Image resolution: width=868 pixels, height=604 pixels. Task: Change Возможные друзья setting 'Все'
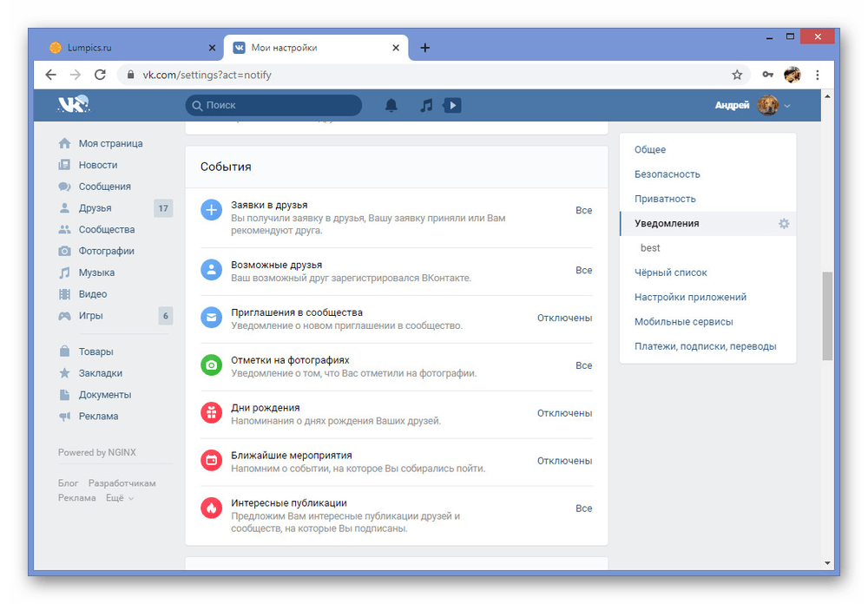coord(583,270)
